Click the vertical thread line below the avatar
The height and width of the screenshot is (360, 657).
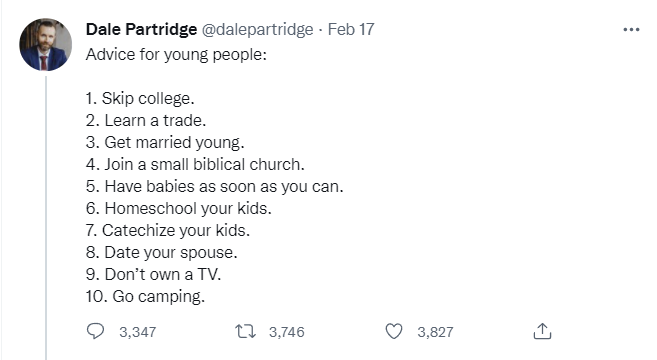pos(46,218)
